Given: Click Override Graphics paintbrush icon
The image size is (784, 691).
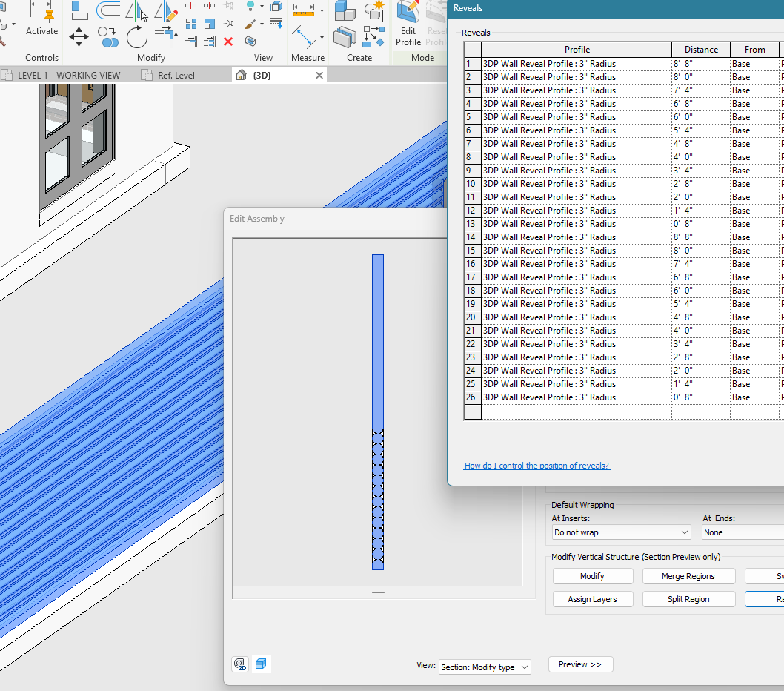Looking at the screenshot, I should 250,24.
